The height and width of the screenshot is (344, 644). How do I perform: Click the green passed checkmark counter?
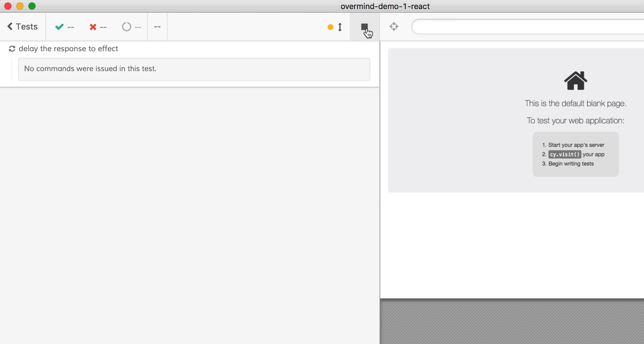click(x=65, y=27)
